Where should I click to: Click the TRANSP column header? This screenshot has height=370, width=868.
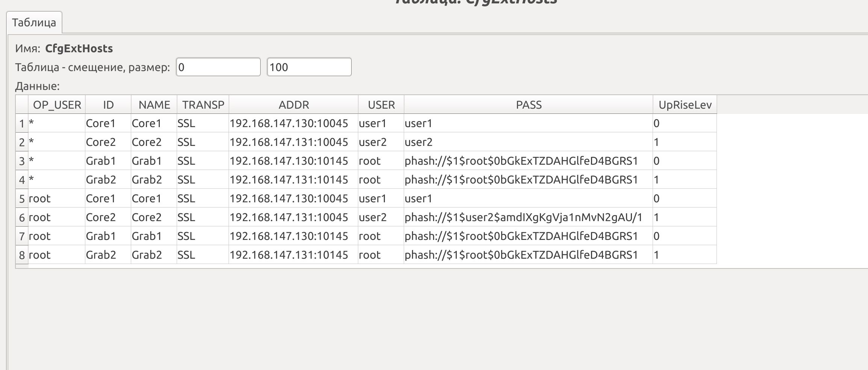click(203, 105)
